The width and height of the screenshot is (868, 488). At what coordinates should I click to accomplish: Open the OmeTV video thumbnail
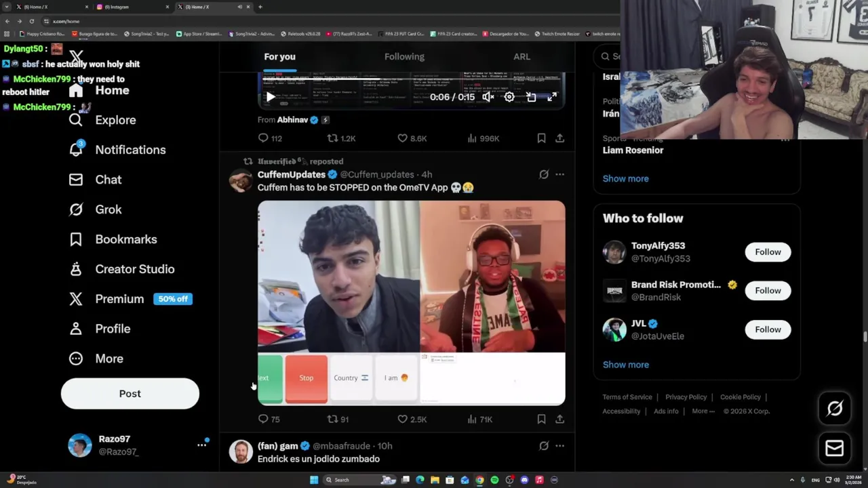pyautogui.click(x=411, y=302)
